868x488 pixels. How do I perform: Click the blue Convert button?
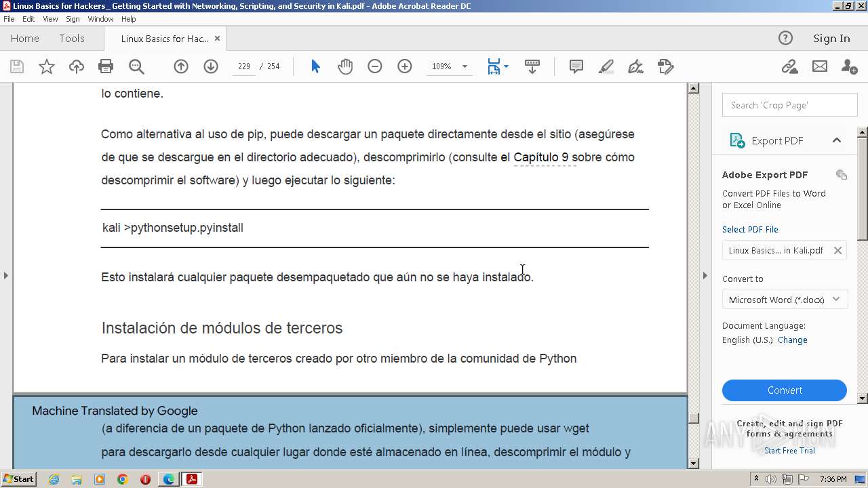point(785,390)
